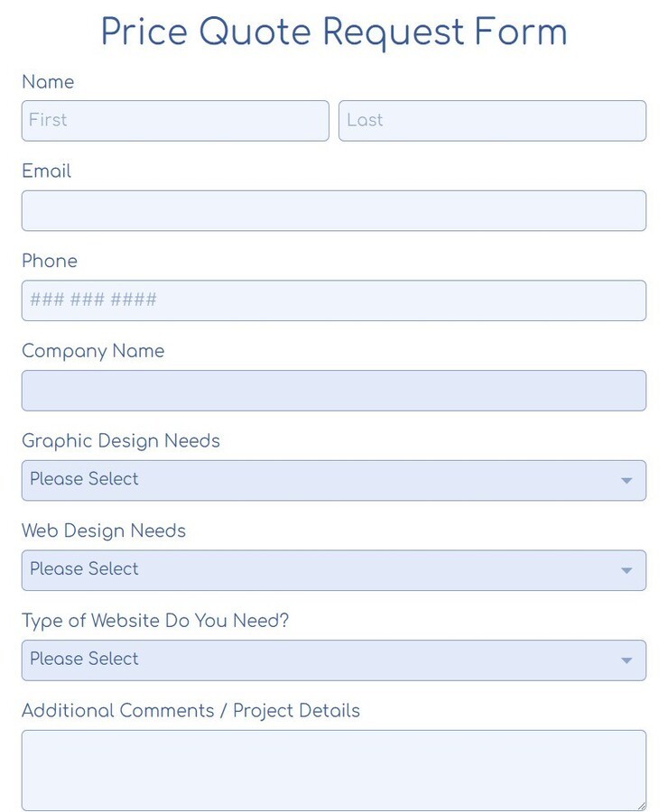Screen dimensions: 668x812
Task: Click the arrow icon in Web Design Needs
Action: 626,571
